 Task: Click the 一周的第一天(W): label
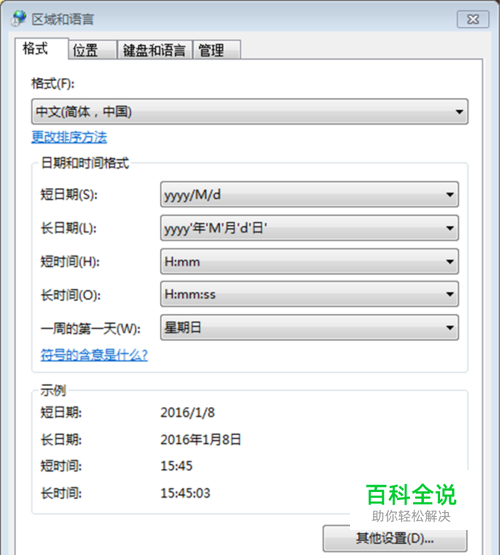coord(91,328)
